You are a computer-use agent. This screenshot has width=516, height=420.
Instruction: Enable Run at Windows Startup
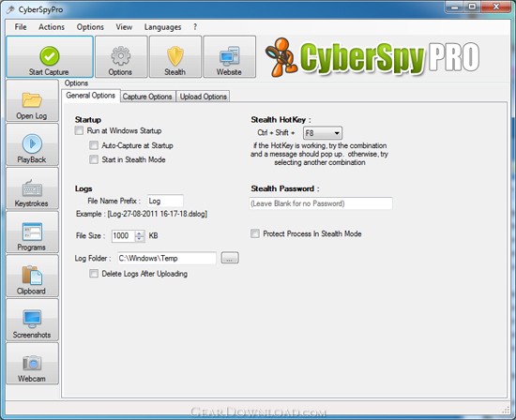[79, 130]
